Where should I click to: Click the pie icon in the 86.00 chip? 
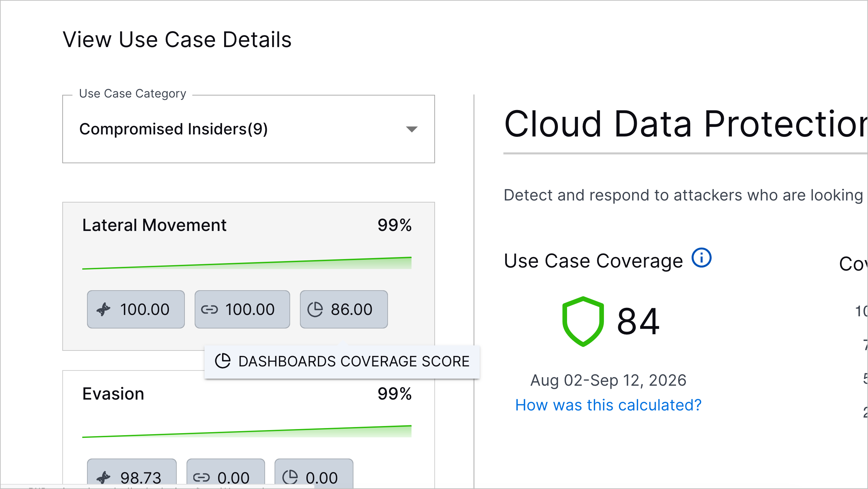pyautogui.click(x=315, y=309)
